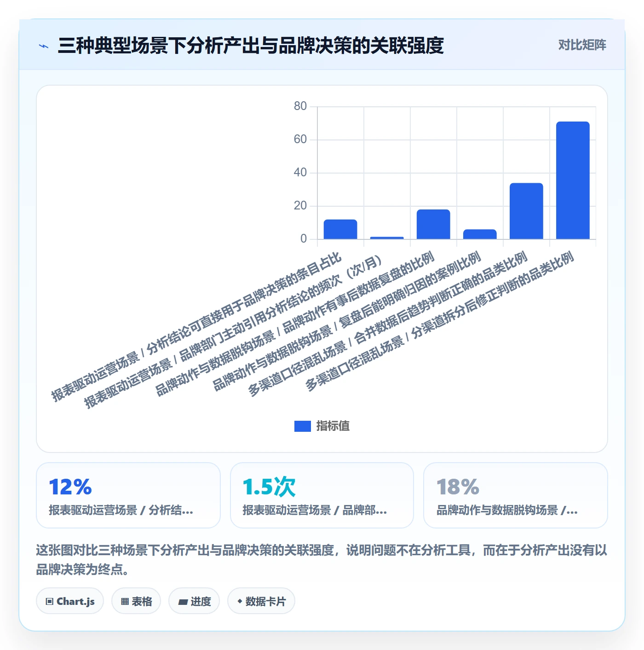
Task: Select the 表格 tag
Action: [x=136, y=601]
